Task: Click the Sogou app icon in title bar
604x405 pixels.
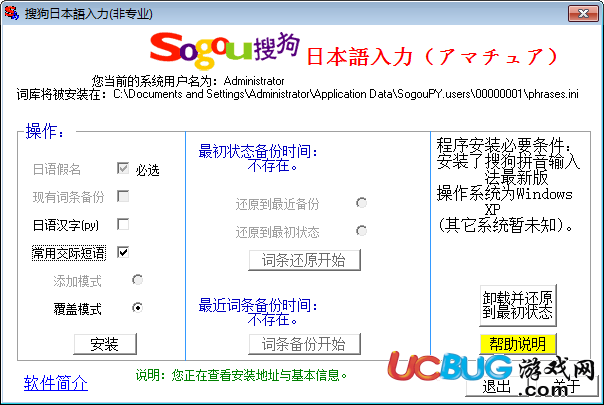Action: (x=12, y=13)
